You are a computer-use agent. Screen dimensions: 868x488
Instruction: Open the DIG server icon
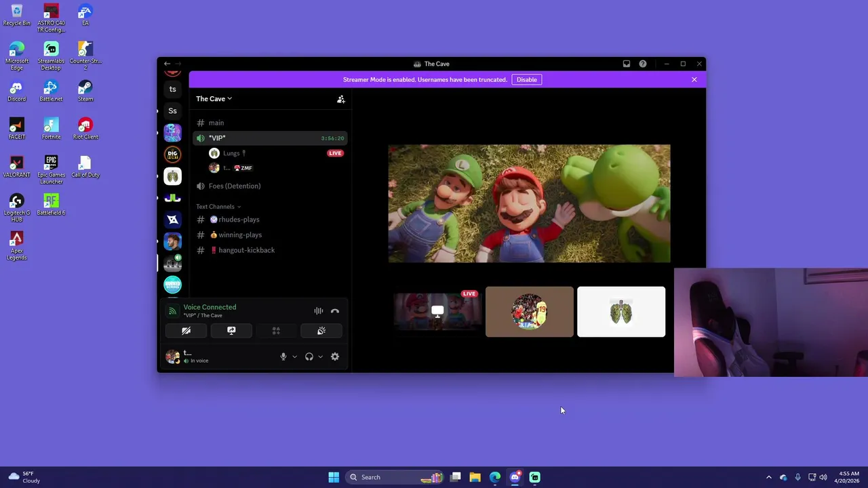(x=172, y=154)
